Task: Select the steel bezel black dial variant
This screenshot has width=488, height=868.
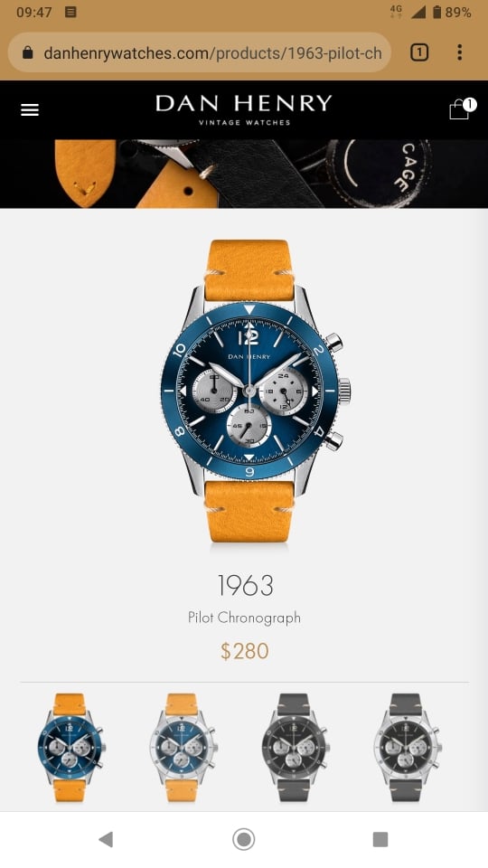Action: (407, 747)
